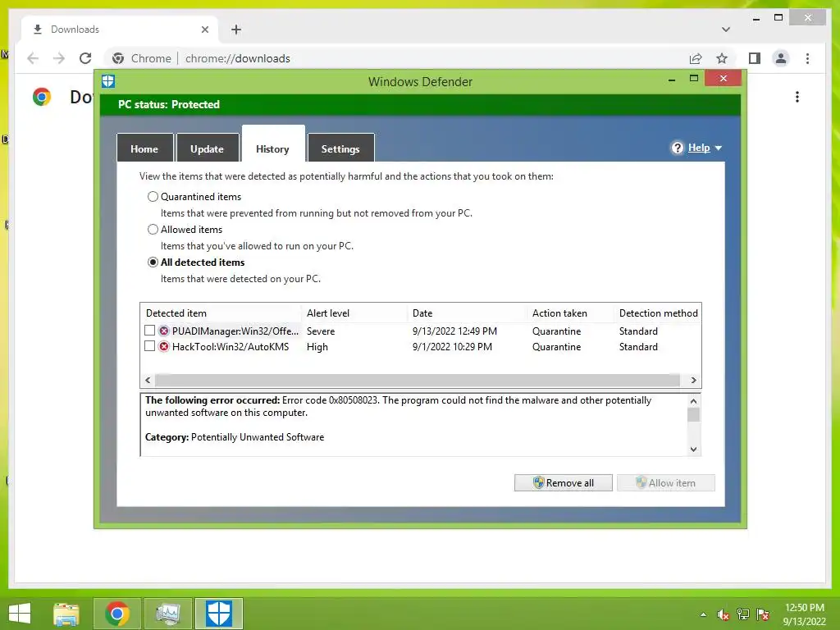
Task: Sort by Action taken column header
Action: [570, 313]
